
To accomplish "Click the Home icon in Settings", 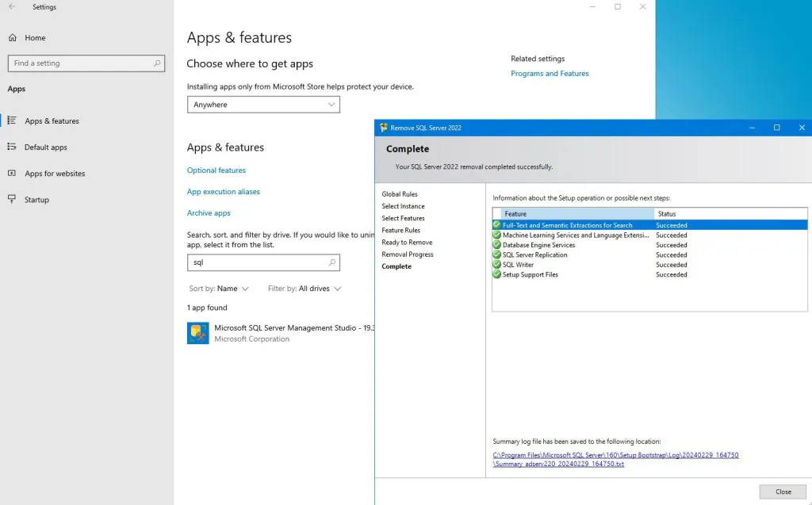I will (11, 37).
